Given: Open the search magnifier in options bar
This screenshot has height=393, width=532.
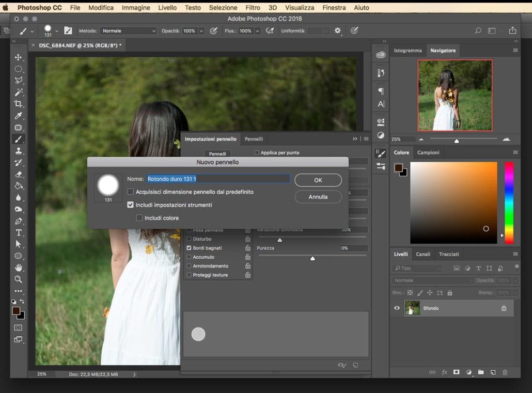Looking at the screenshot, I should 478,30.
